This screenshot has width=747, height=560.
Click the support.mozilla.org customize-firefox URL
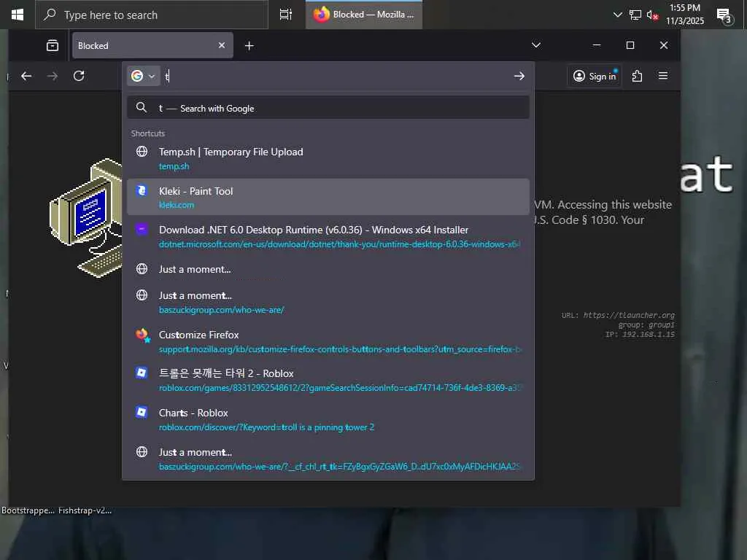point(340,349)
